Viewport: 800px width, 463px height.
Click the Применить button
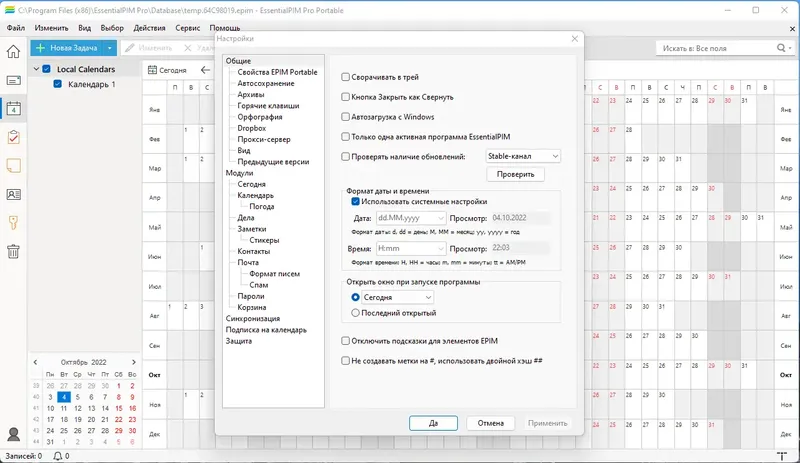tap(547, 423)
